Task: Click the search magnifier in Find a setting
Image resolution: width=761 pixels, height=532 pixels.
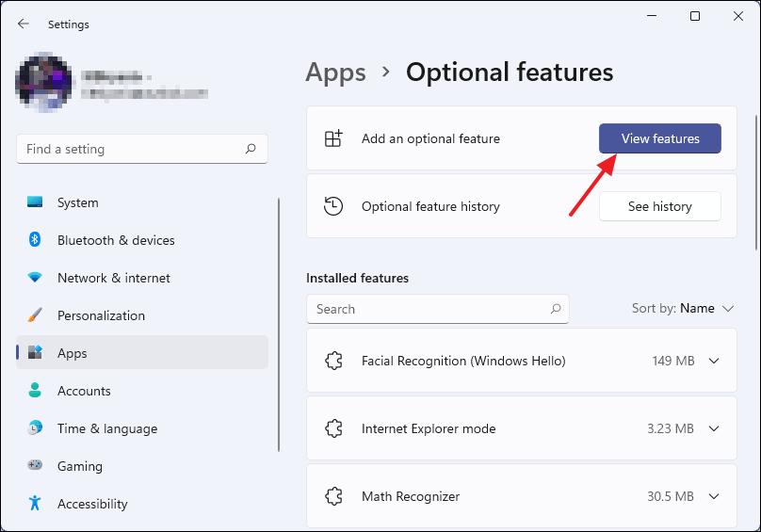Action: pyautogui.click(x=251, y=149)
